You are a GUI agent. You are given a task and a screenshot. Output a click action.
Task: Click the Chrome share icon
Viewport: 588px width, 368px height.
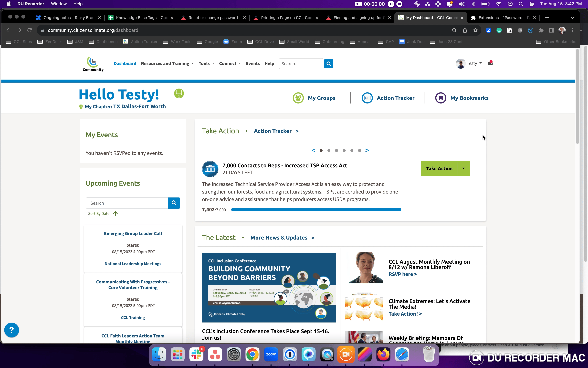tap(465, 30)
